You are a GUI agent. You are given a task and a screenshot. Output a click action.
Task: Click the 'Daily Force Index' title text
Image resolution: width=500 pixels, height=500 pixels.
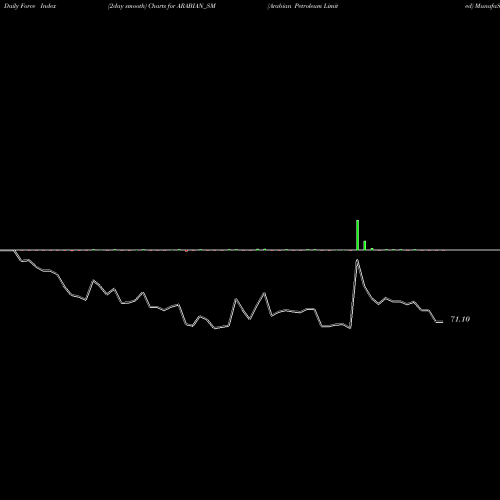pyautogui.click(x=30, y=6)
